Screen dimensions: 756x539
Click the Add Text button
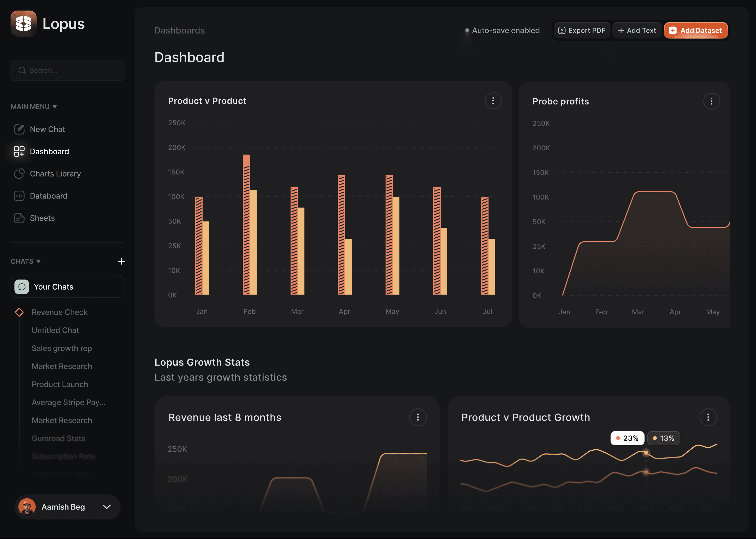637,30
